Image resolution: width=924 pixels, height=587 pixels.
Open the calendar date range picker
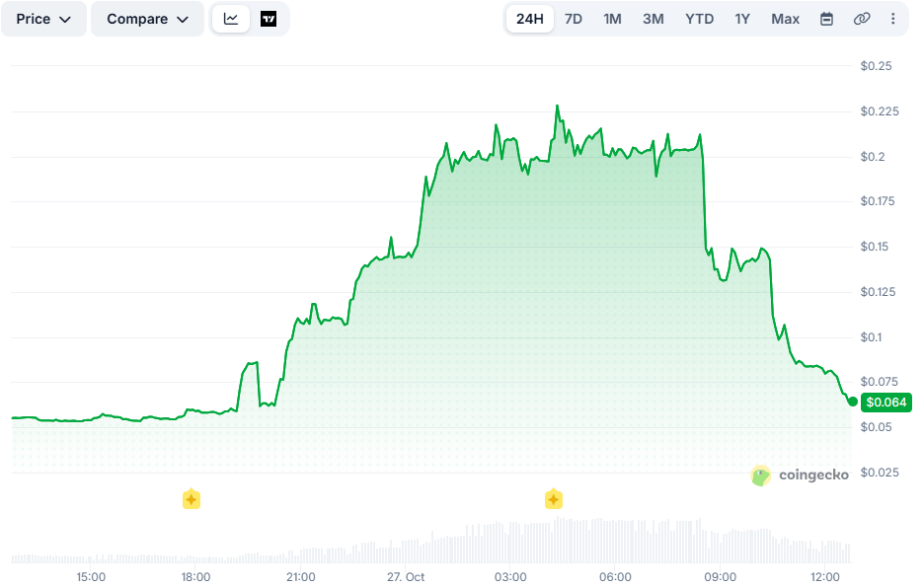827,19
